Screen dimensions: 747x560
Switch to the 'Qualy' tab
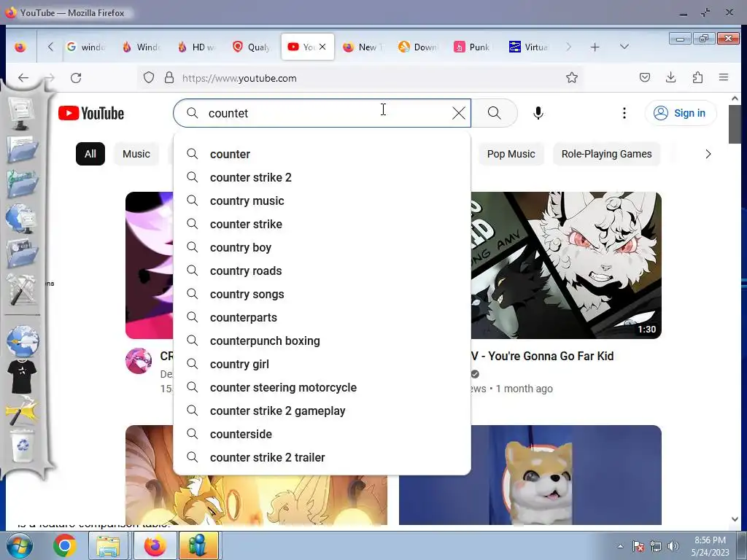252,47
